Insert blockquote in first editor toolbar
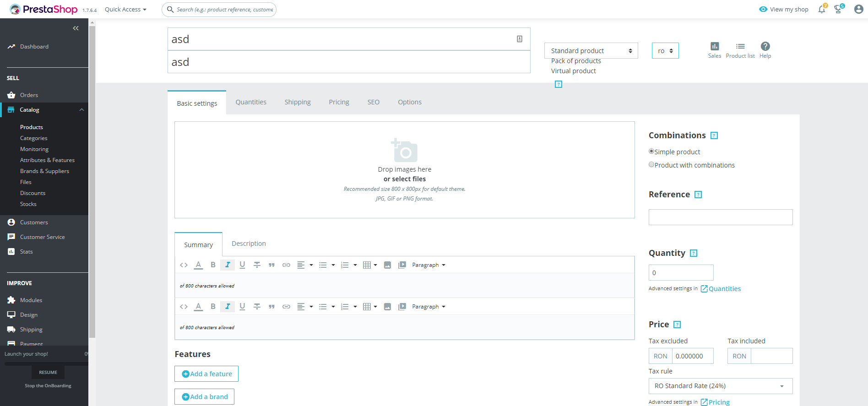Image resolution: width=868 pixels, height=406 pixels. click(x=271, y=265)
